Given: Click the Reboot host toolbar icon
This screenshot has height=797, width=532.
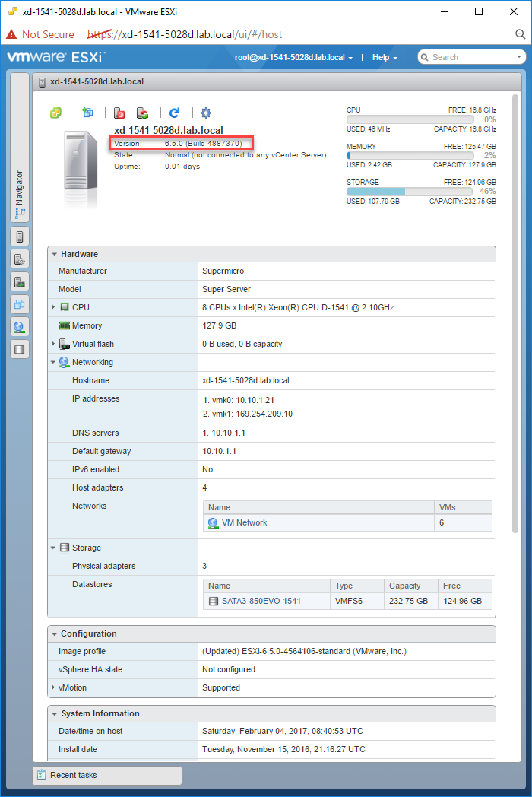Looking at the screenshot, I should tap(143, 113).
